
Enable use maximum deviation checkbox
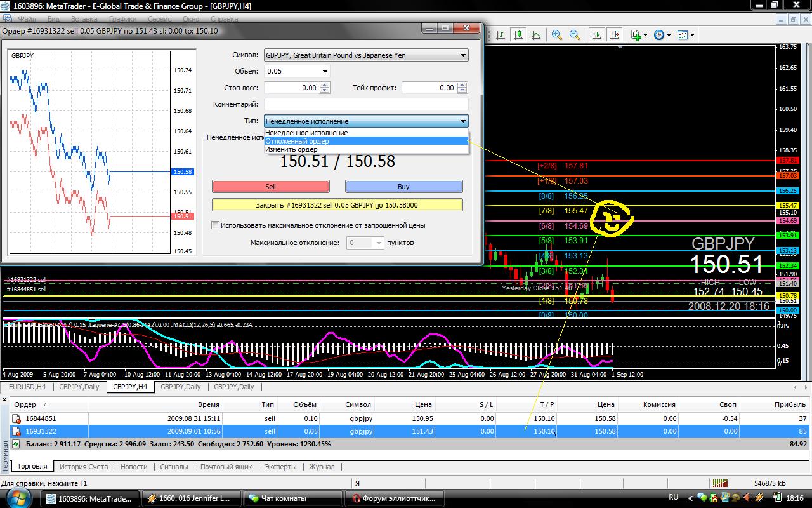[215, 225]
